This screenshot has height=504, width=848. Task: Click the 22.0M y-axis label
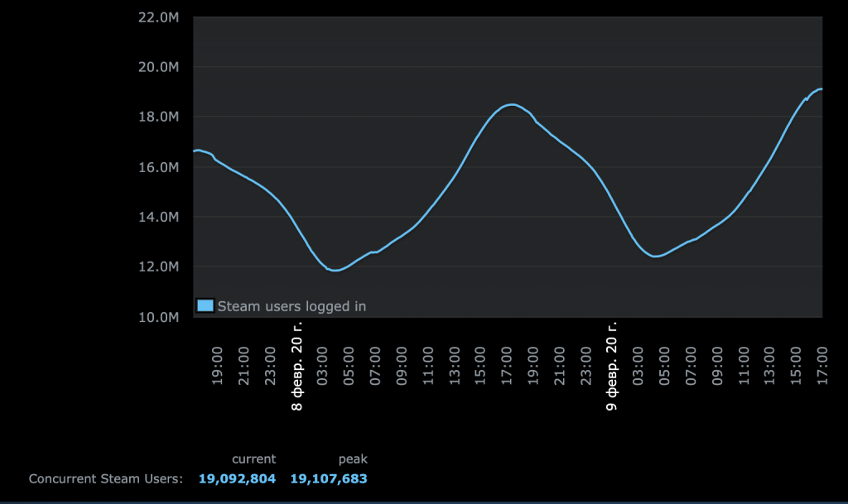coord(159,17)
